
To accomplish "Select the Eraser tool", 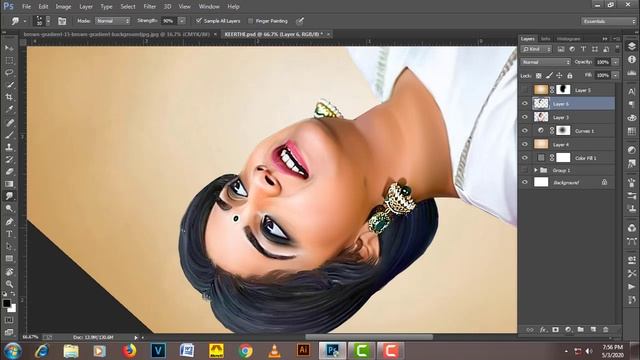I will (x=9, y=172).
